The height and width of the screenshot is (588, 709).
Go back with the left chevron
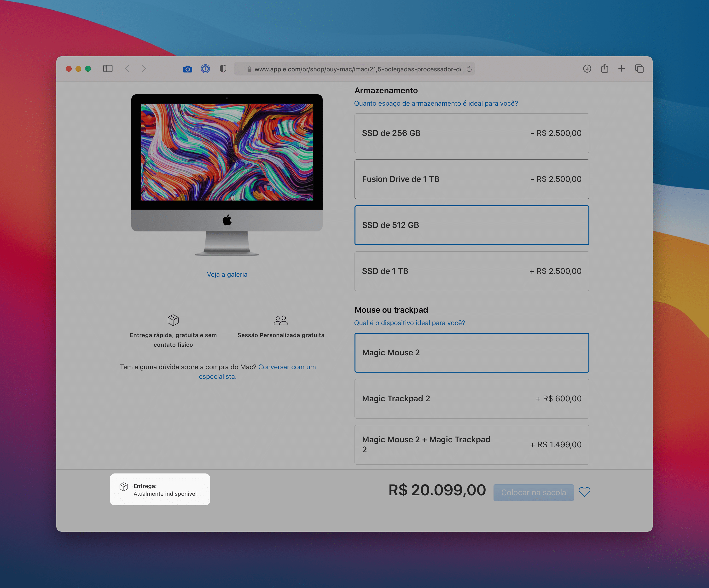127,69
